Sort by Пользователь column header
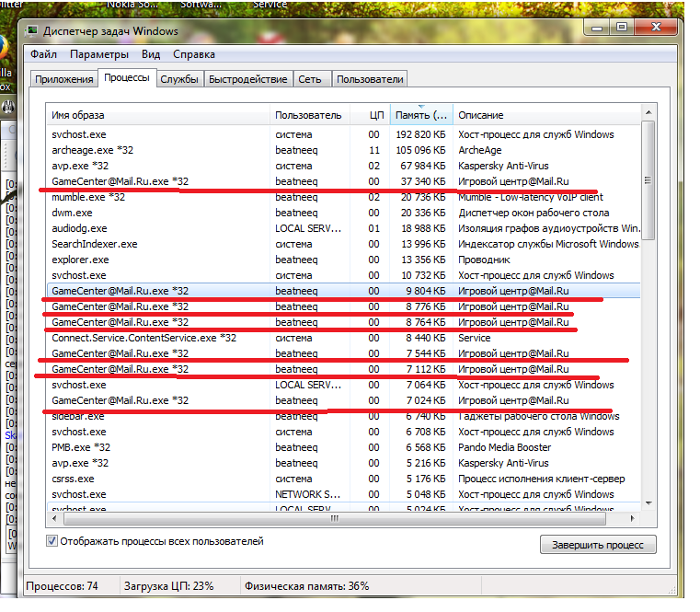This screenshot has width=700, height=612. pyautogui.click(x=310, y=115)
